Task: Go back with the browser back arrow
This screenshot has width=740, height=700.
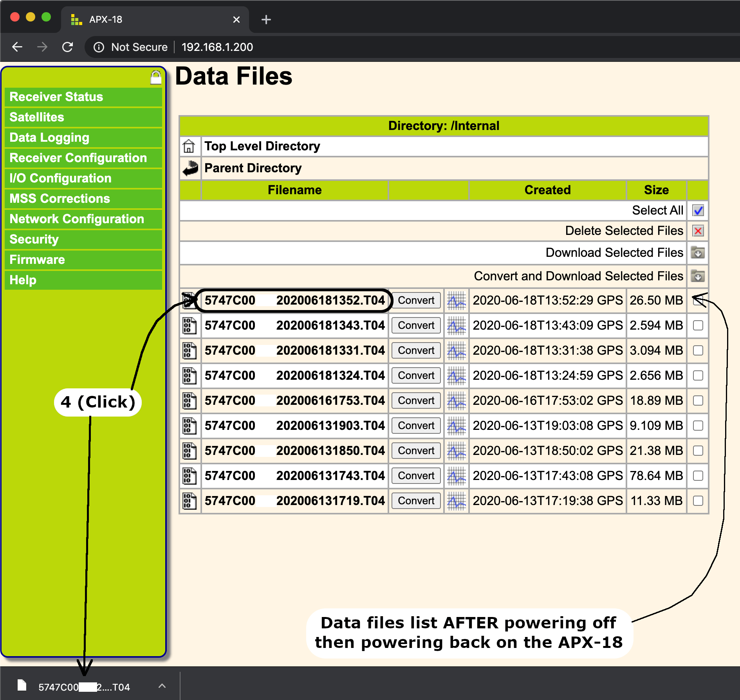Action: (18, 47)
